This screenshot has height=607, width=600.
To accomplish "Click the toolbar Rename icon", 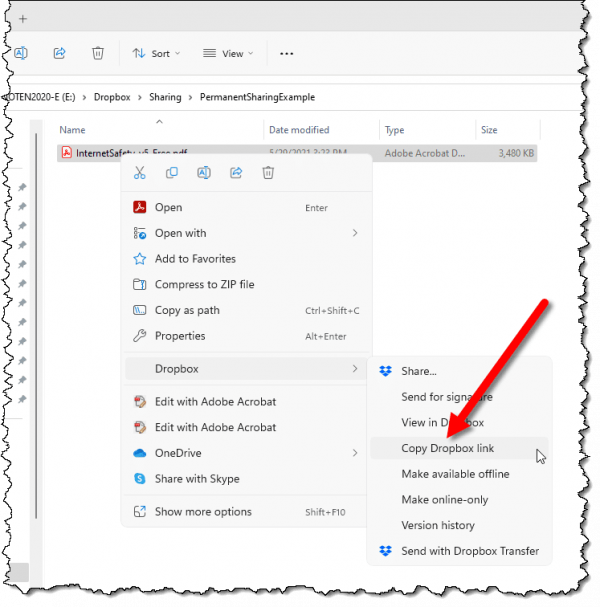I will pos(21,53).
